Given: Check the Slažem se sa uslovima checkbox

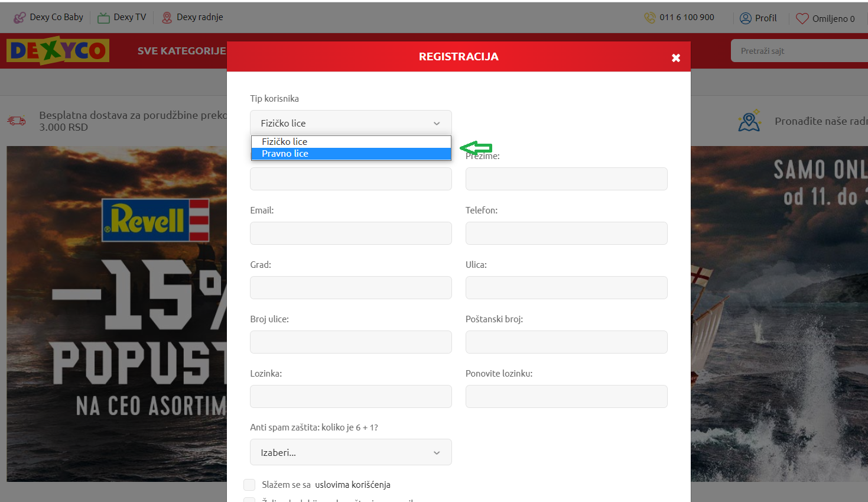Looking at the screenshot, I should 249,485.
